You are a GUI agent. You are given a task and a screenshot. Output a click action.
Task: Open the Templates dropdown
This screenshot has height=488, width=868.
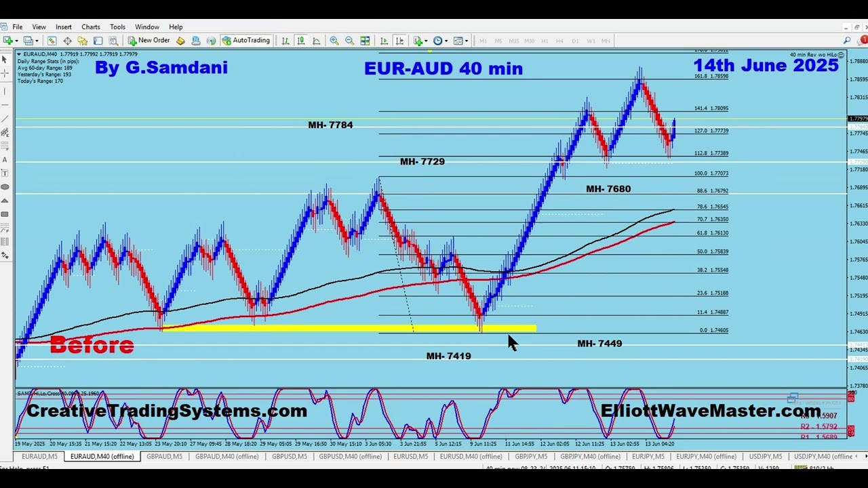(460, 41)
